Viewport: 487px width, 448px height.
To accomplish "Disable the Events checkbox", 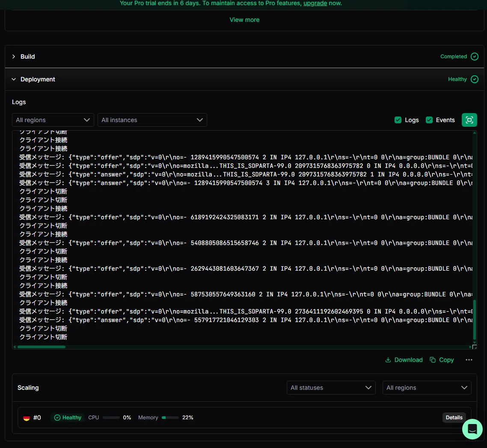I will [x=429, y=120].
